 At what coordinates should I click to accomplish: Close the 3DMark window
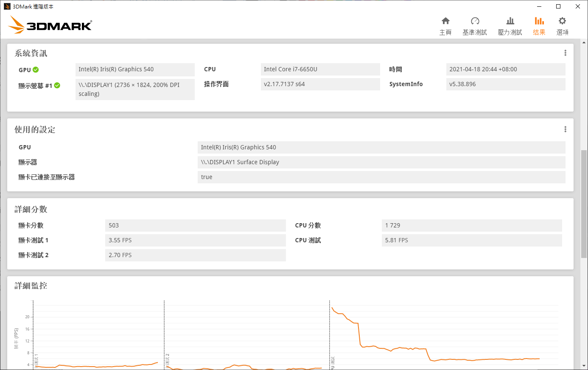click(x=578, y=6)
